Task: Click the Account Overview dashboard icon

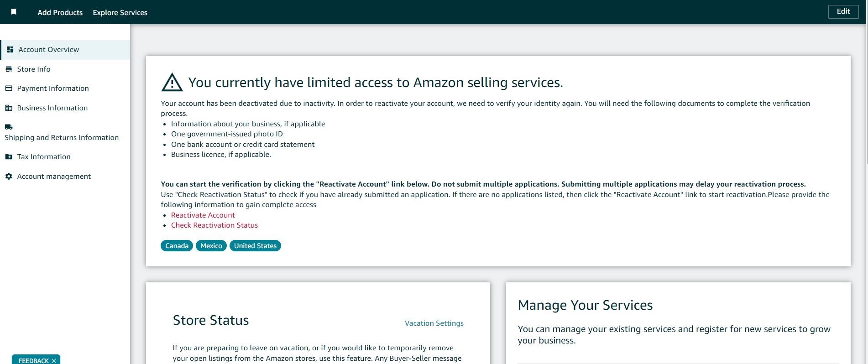Action: [x=10, y=49]
